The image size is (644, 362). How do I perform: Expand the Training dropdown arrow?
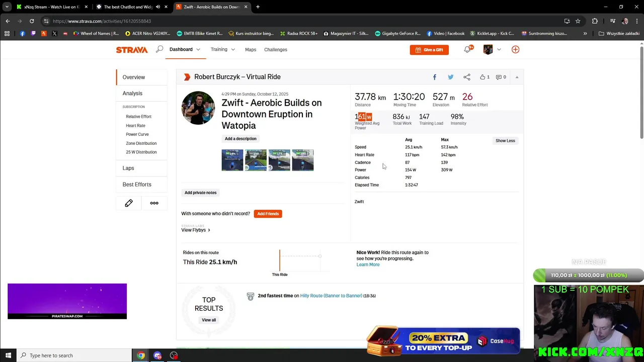pyautogui.click(x=232, y=49)
